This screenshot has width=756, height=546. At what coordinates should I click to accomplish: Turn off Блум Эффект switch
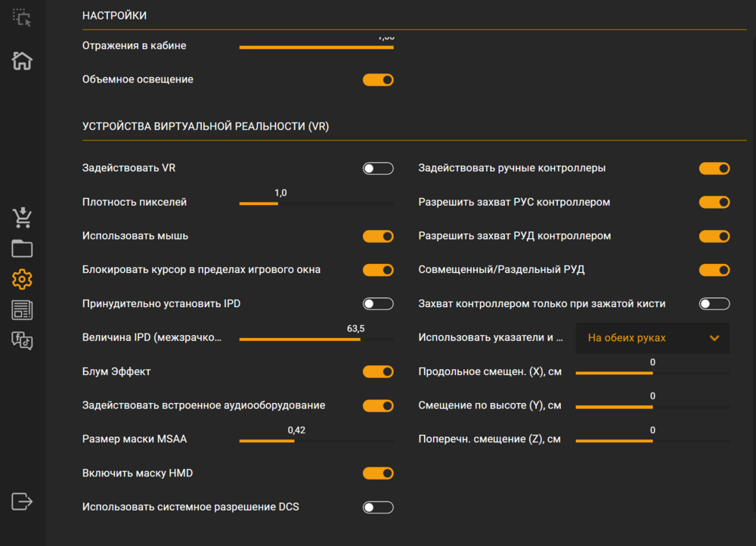378,372
